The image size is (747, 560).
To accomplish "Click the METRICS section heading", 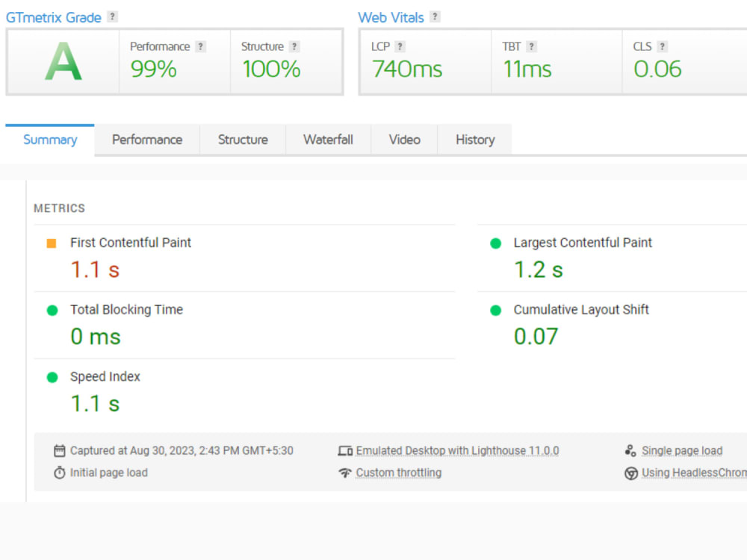I will (x=59, y=208).
